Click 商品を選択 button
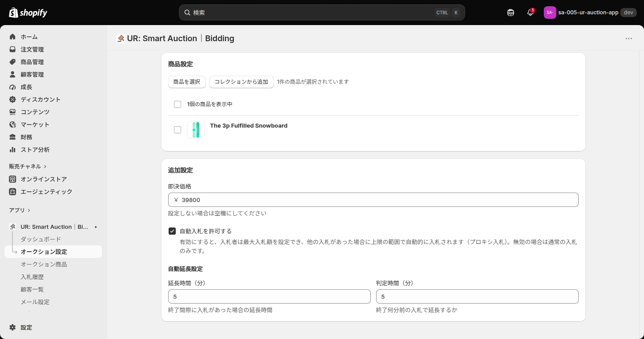Screen dimensions: 644x339 187,82
